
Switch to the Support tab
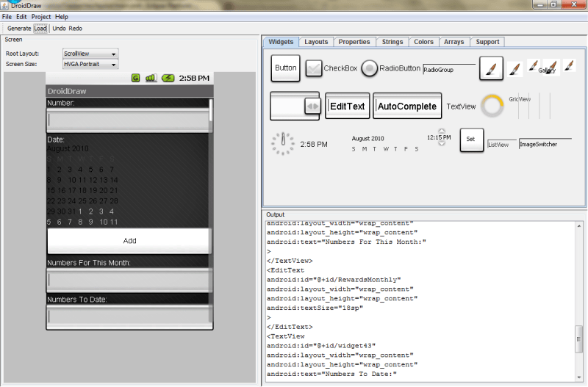pos(487,42)
